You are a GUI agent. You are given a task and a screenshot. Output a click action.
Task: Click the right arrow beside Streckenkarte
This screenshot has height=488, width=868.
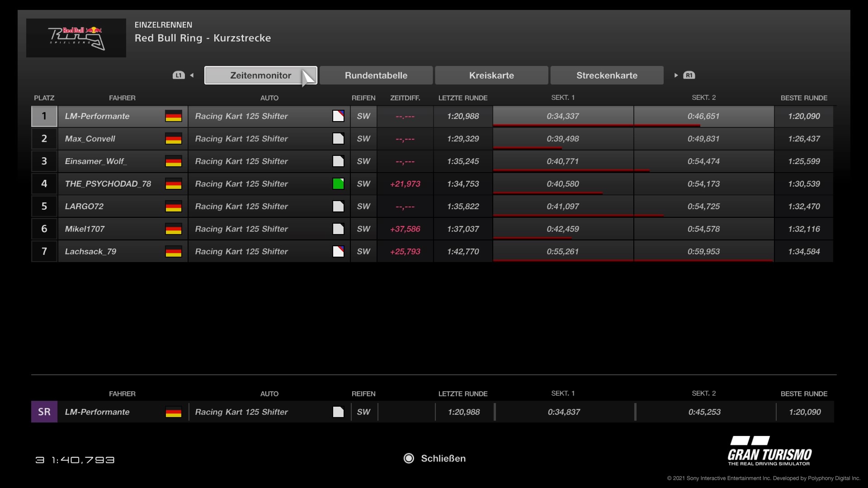click(x=676, y=75)
